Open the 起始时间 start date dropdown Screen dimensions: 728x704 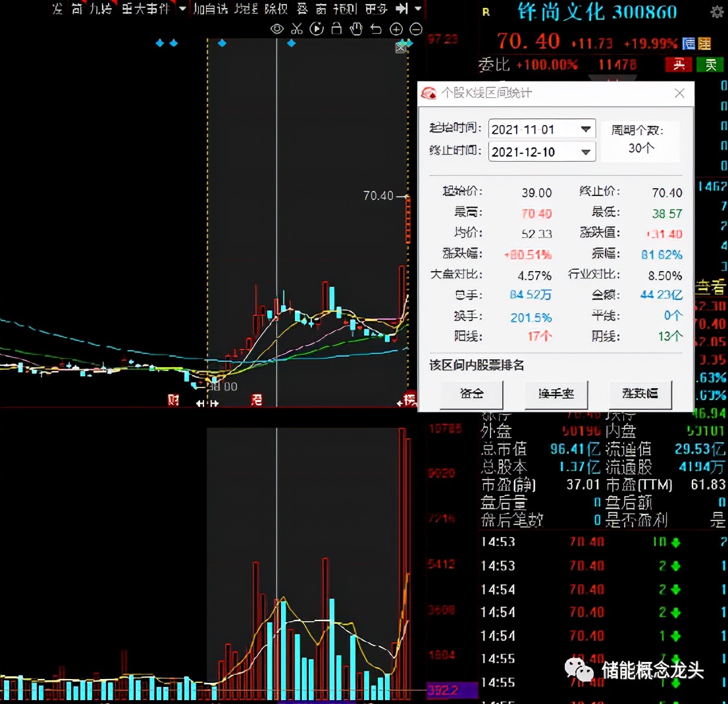pos(585,128)
